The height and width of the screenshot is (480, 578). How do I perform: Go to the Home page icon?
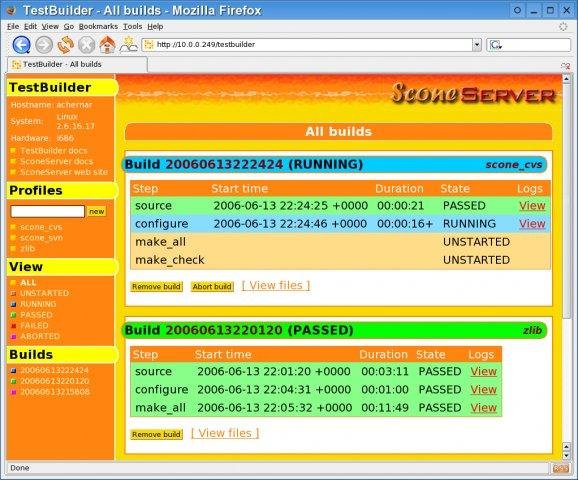[x=107, y=45]
